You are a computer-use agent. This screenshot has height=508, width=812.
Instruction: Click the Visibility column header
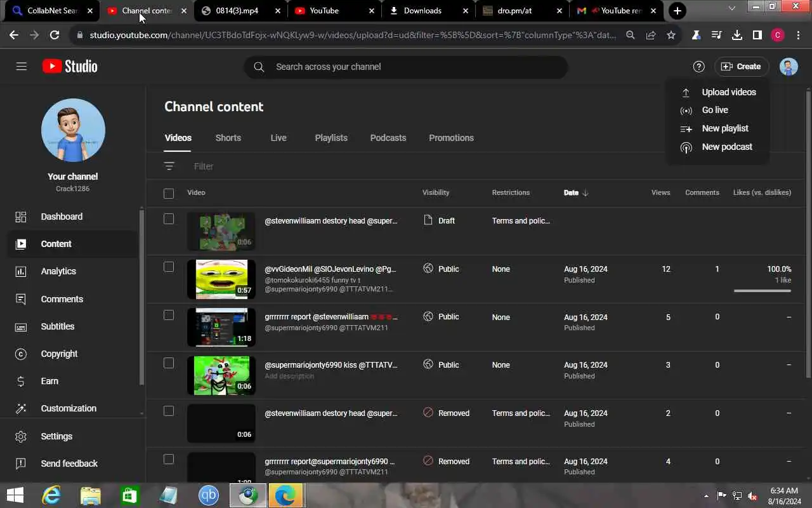(x=436, y=192)
